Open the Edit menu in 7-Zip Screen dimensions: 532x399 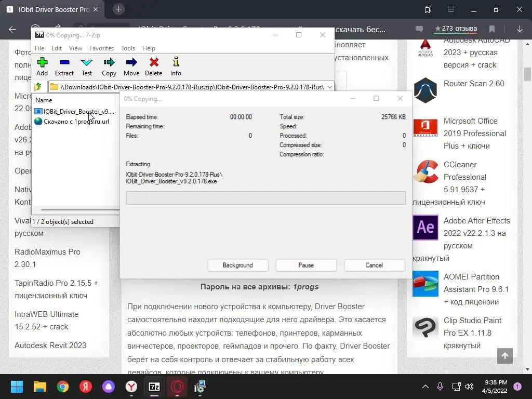[x=56, y=48]
